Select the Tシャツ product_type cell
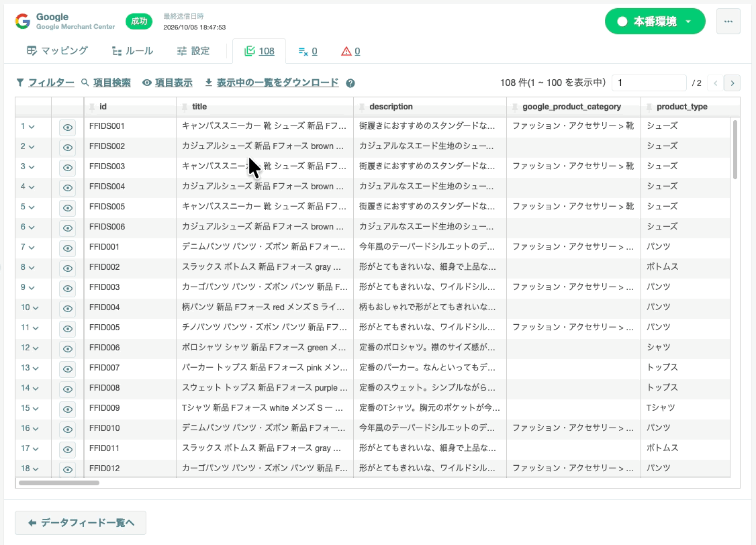 pyautogui.click(x=686, y=407)
